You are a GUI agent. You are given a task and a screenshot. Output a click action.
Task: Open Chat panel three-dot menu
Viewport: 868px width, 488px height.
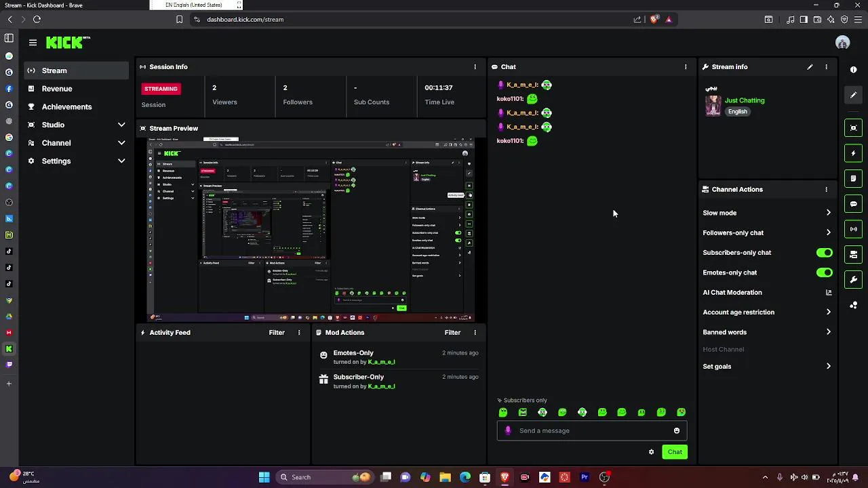pos(686,67)
